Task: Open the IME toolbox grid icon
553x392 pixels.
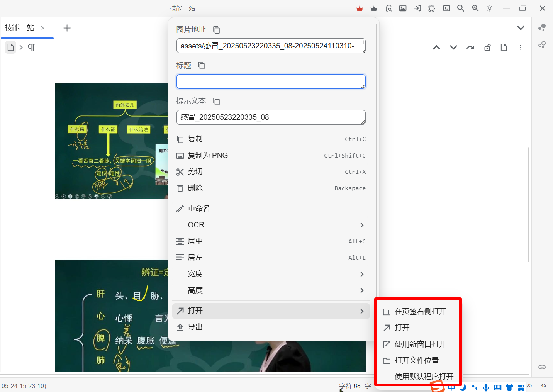Action: [521, 387]
